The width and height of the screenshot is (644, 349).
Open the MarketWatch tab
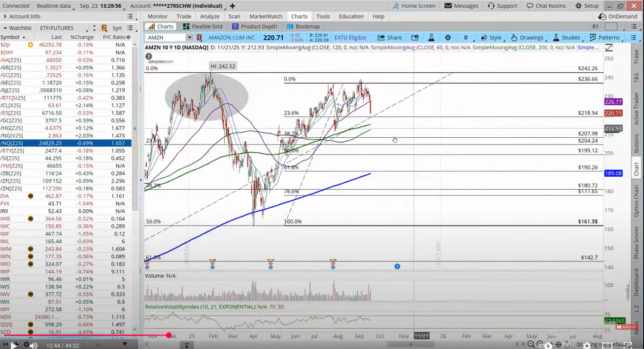(266, 17)
